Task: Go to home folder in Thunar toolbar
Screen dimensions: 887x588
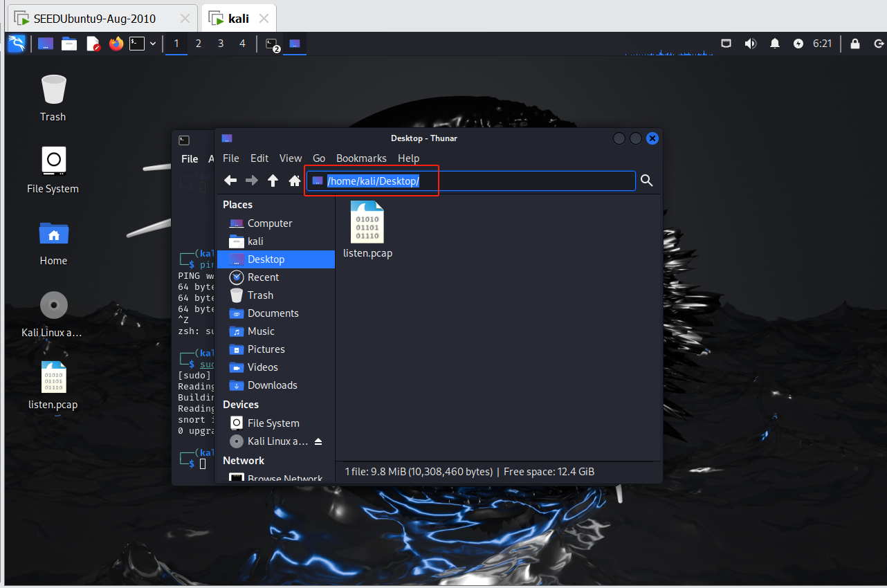Action: click(x=295, y=181)
